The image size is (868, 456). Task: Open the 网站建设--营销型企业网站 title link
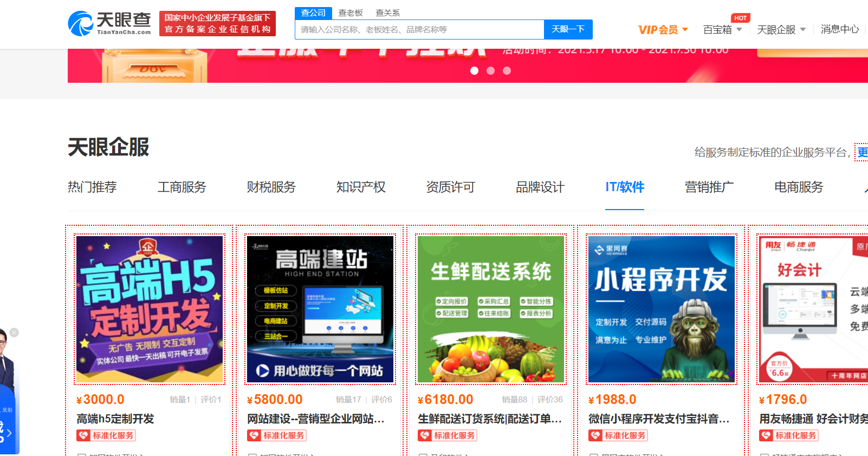tap(316, 419)
